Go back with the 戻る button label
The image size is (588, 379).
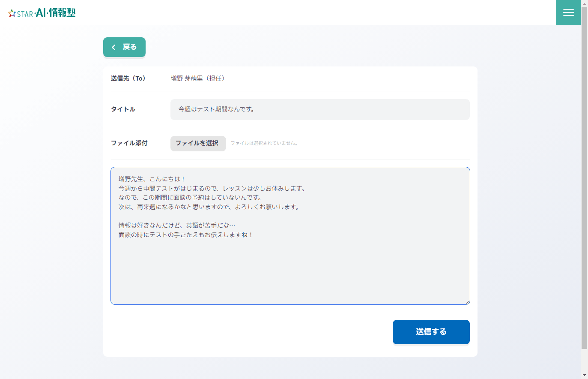click(x=130, y=47)
